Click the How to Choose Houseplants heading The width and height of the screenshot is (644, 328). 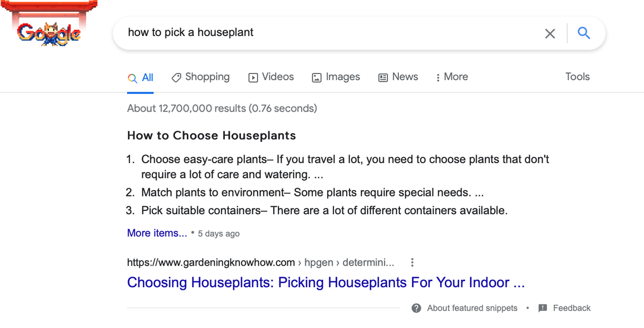point(211,135)
